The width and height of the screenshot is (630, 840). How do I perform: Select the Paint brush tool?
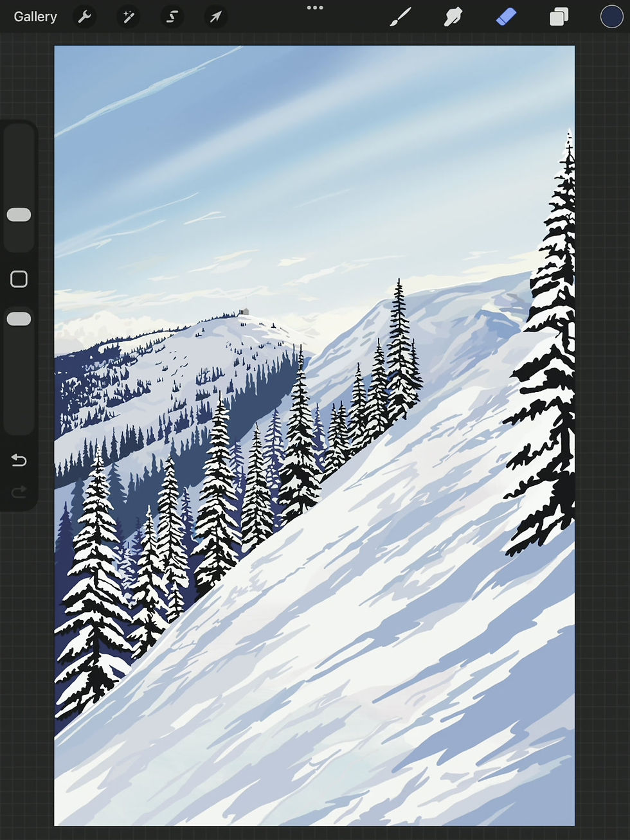401,17
